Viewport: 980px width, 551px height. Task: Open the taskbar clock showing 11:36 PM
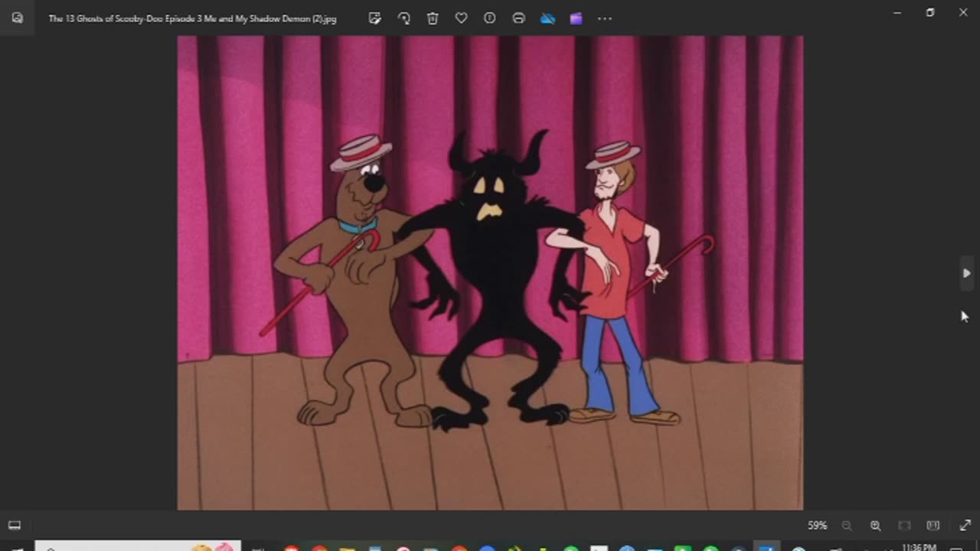click(919, 547)
